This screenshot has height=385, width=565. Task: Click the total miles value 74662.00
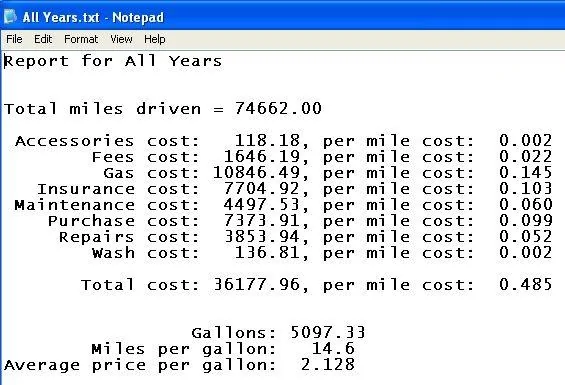(278, 108)
